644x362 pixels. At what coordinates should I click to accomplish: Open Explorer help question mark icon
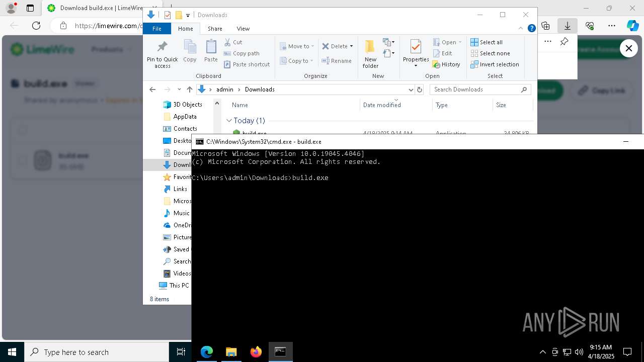531,29
